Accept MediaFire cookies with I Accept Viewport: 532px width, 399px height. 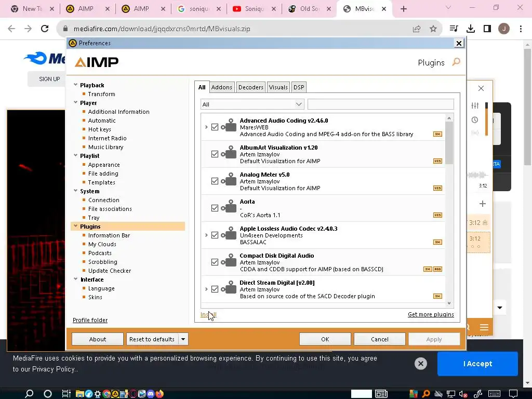tap(478, 364)
